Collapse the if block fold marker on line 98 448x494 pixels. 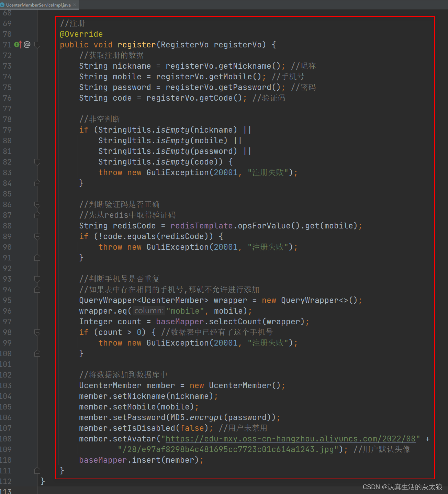[37, 332]
